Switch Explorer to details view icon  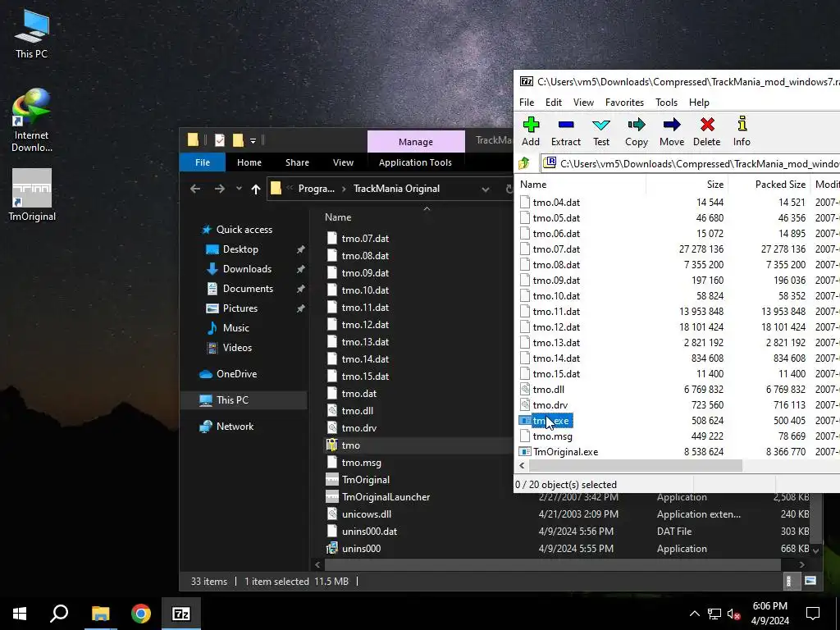pyautogui.click(x=788, y=581)
